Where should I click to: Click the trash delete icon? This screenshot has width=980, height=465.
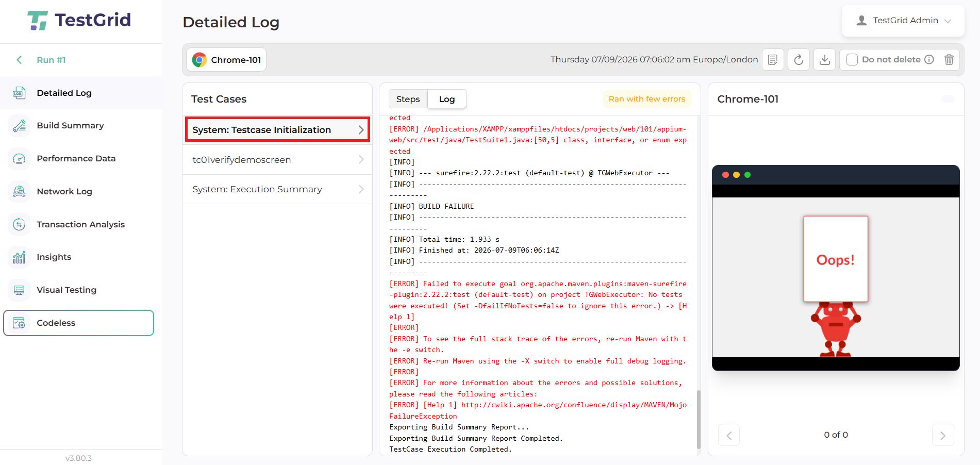tap(949, 60)
